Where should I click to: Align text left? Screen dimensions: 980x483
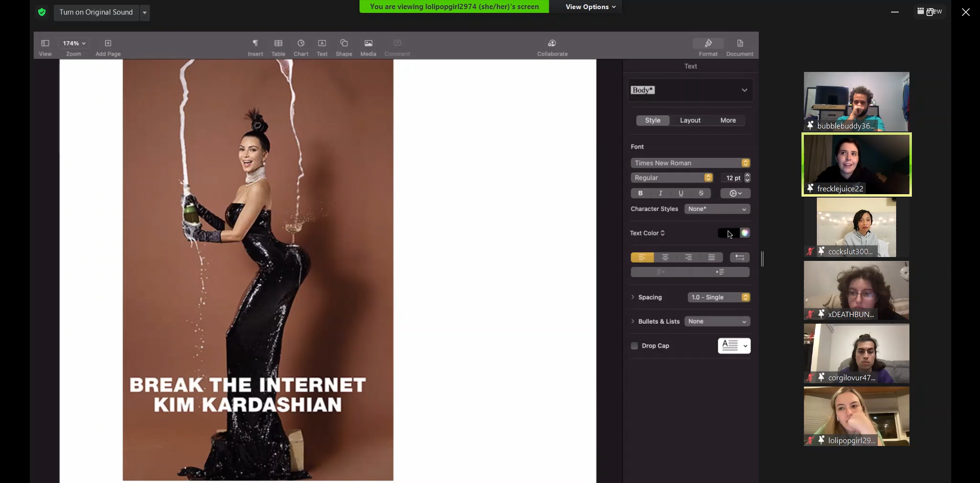(x=642, y=257)
